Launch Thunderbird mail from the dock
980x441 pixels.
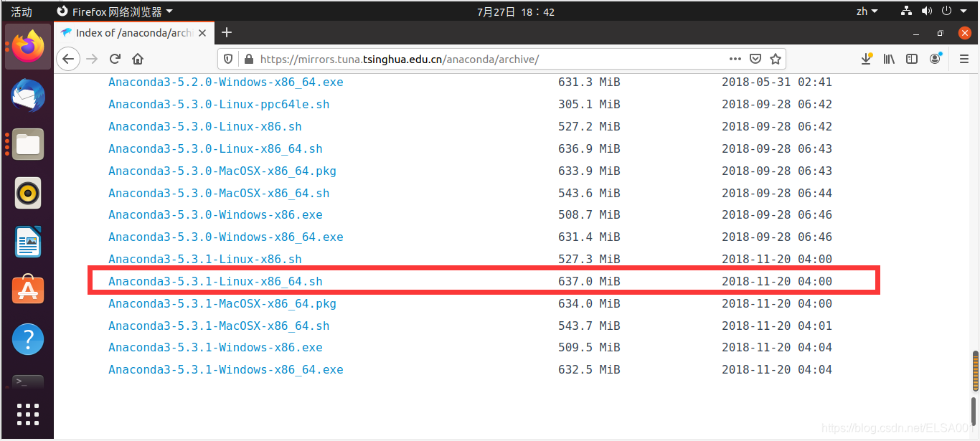click(x=28, y=96)
